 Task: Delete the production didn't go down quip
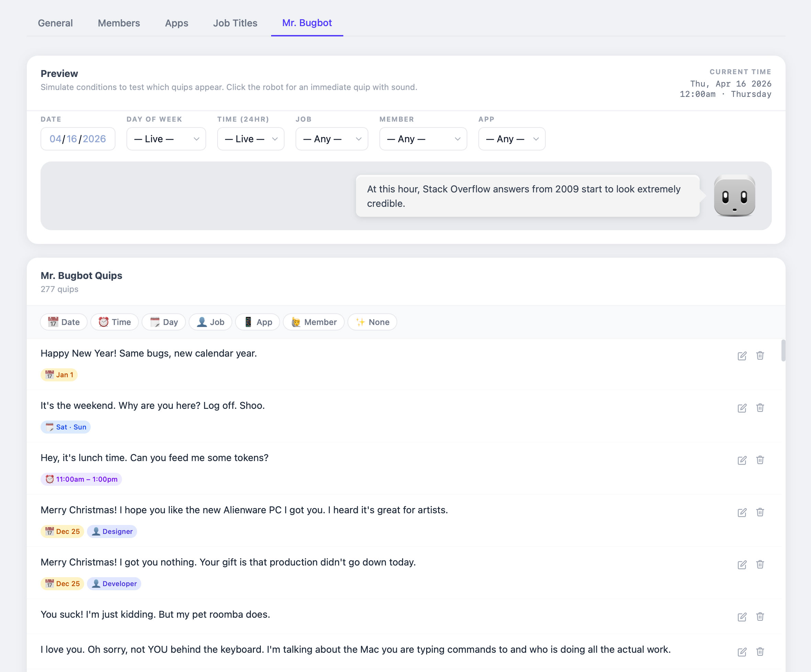tap(760, 564)
